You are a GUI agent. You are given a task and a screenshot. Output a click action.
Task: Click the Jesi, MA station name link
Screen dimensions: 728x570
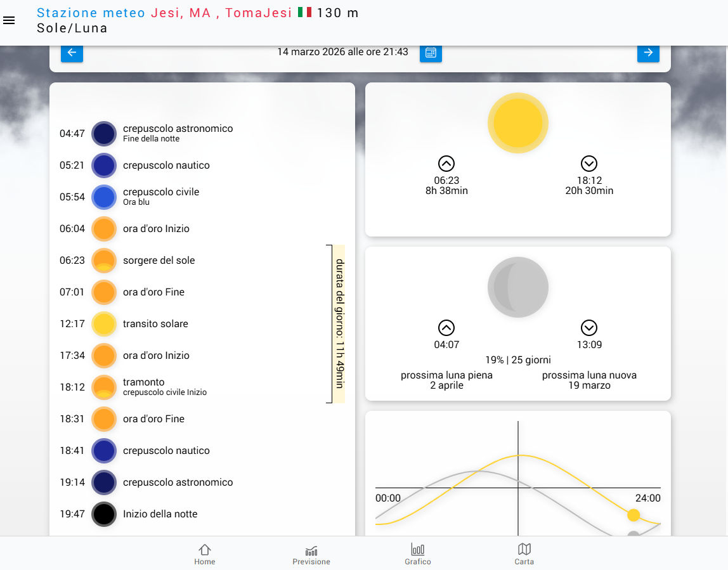180,13
